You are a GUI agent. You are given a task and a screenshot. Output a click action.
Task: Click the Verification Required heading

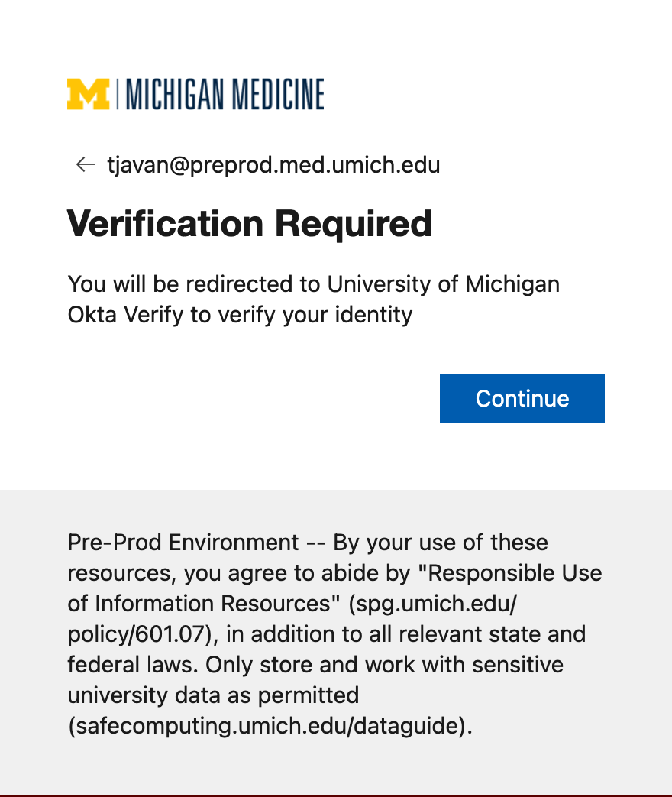click(x=250, y=224)
